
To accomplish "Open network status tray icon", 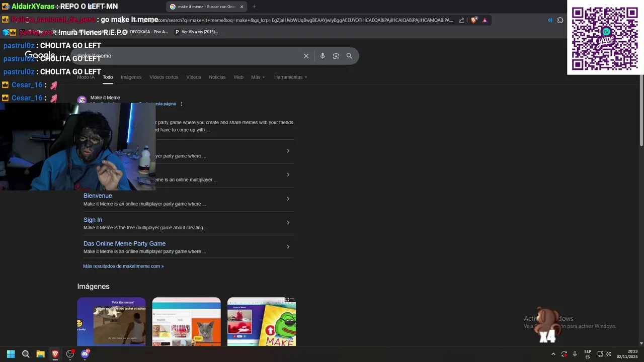I will click(x=600, y=354).
